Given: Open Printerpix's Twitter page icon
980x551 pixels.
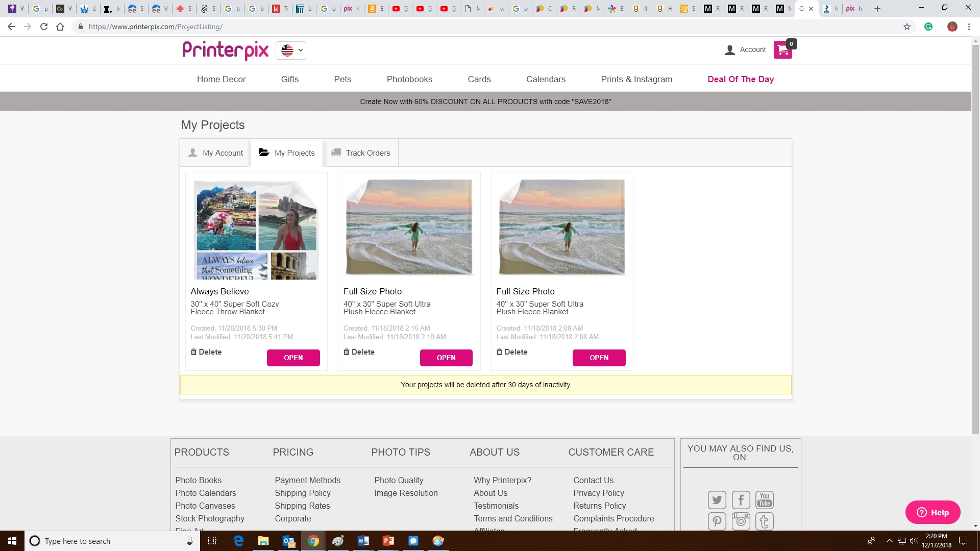Looking at the screenshot, I should coord(717,500).
